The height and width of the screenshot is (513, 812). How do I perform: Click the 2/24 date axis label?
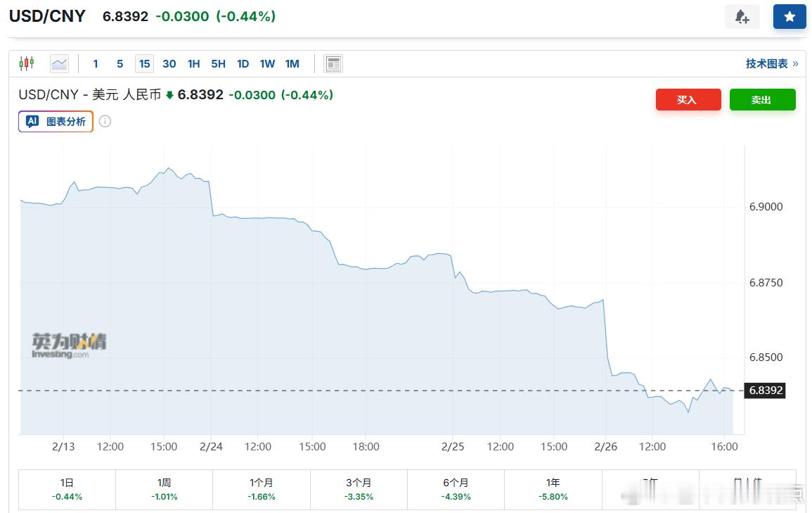(x=211, y=447)
